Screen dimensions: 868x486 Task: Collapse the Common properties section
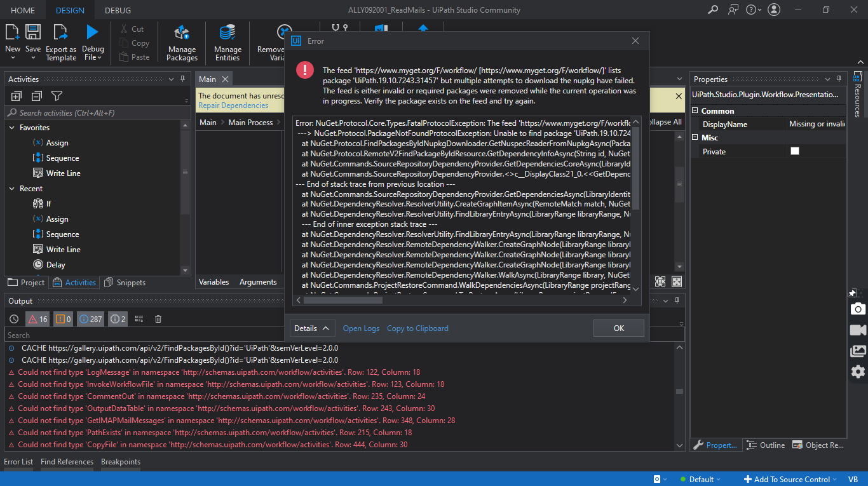point(696,111)
